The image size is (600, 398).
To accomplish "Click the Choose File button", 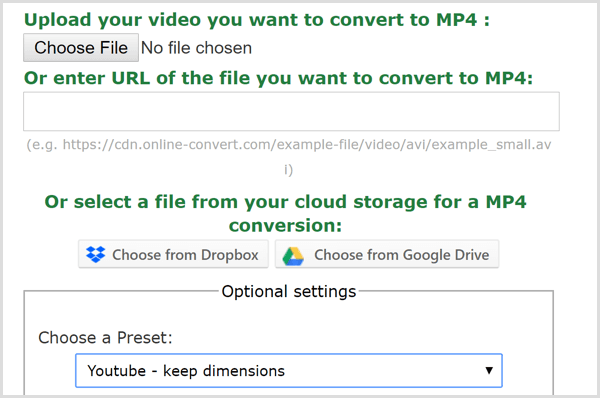I will [x=81, y=48].
